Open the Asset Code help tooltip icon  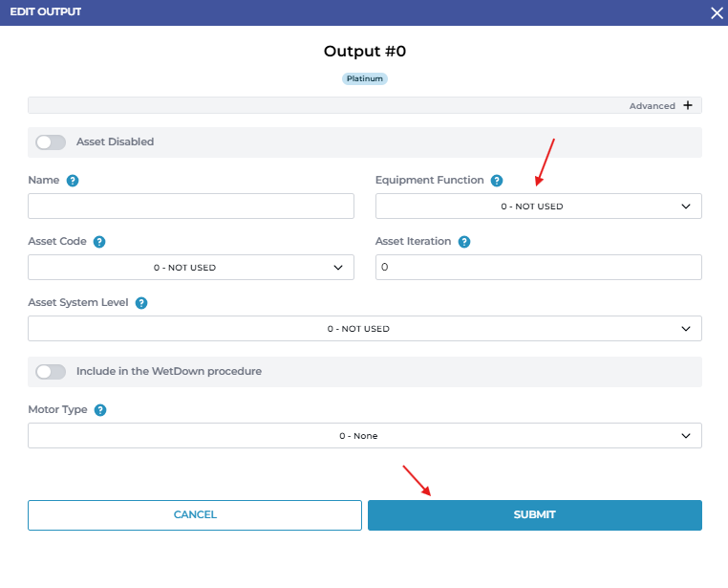[99, 242]
